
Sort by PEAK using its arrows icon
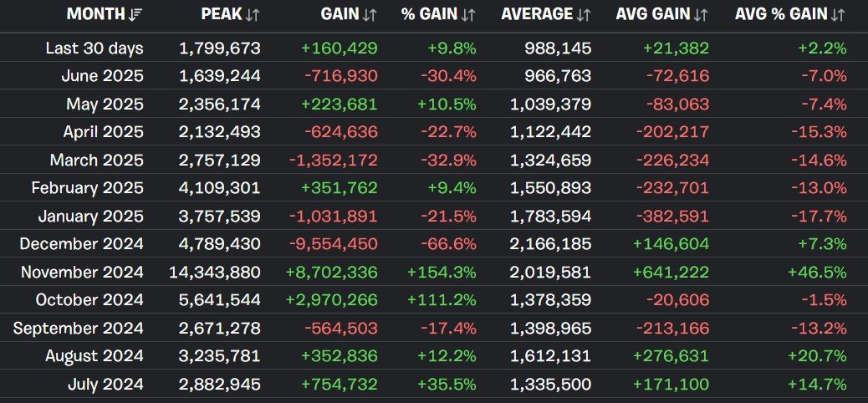point(253,14)
